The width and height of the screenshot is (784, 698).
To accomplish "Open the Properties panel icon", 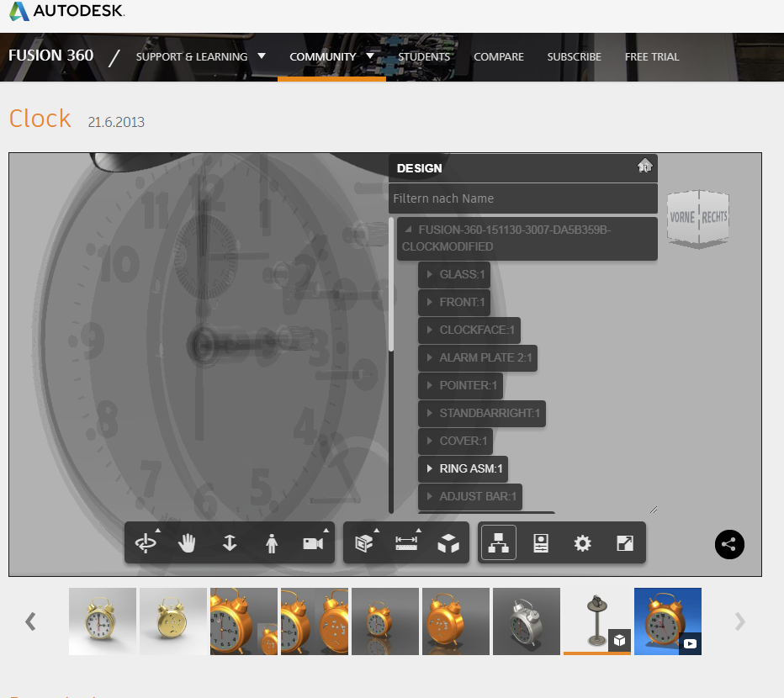I will [541, 543].
